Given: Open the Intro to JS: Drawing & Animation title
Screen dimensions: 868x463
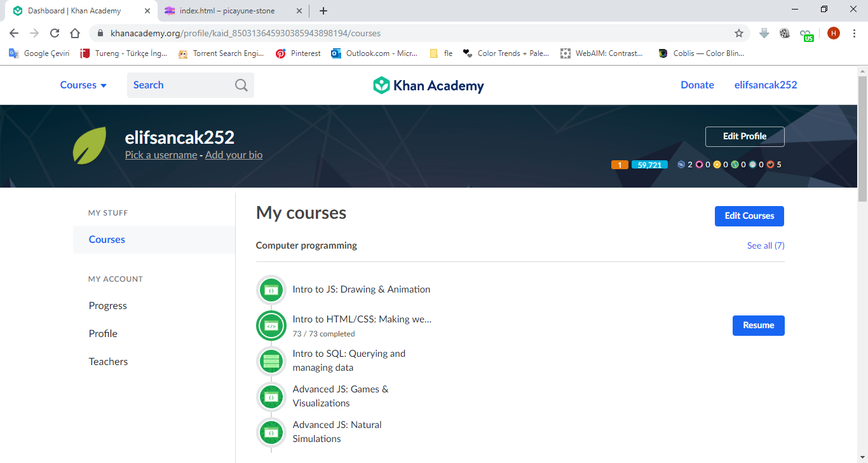Looking at the screenshot, I should 362,289.
